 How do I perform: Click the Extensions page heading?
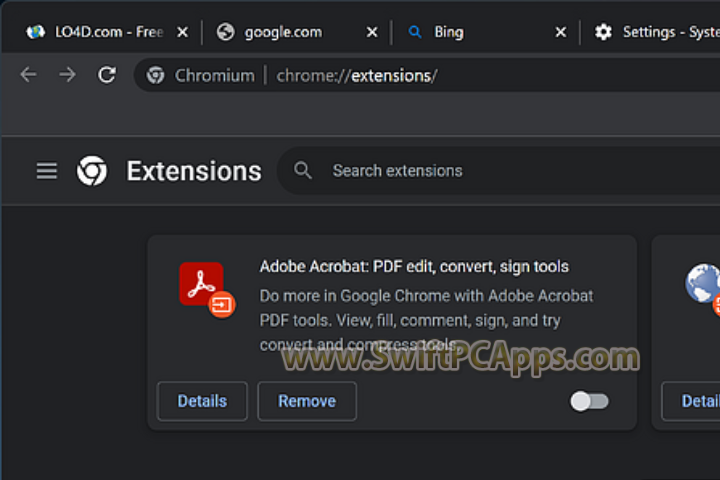(194, 171)
